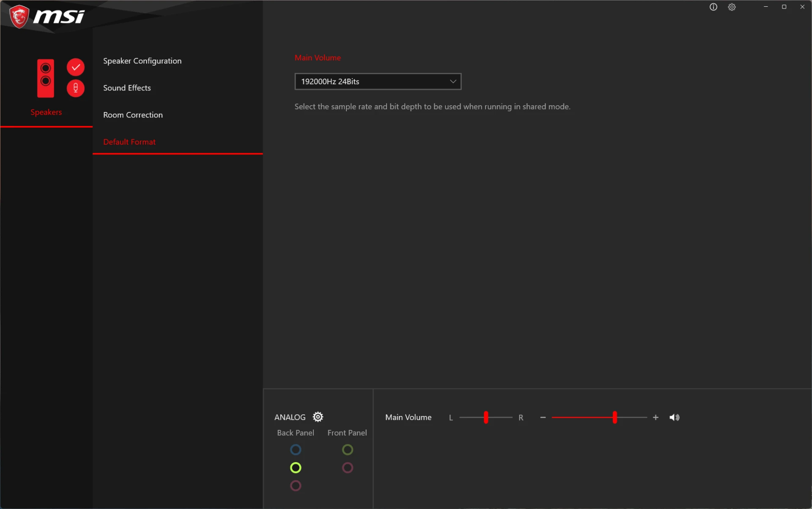Open the ANALOG connector settings gear

coord(318,417)
